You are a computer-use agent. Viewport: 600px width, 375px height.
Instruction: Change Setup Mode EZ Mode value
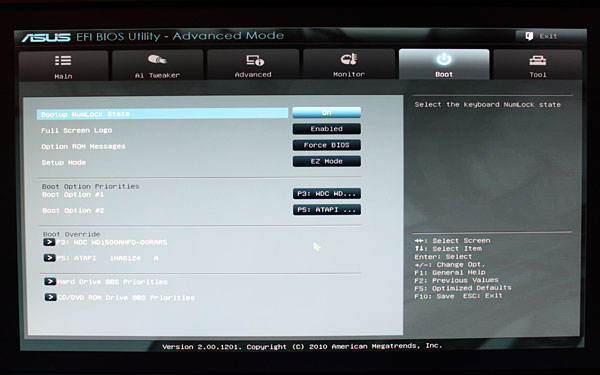[x=326, y=161]
